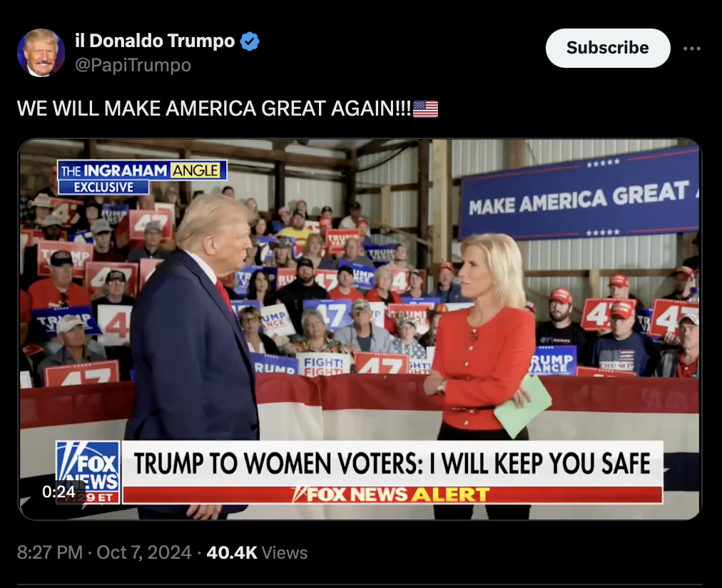Open the il Donaldo Trumpo profile avatar
Image resolution: width=722 pixels, height=588 pixels.
(41, 53)
